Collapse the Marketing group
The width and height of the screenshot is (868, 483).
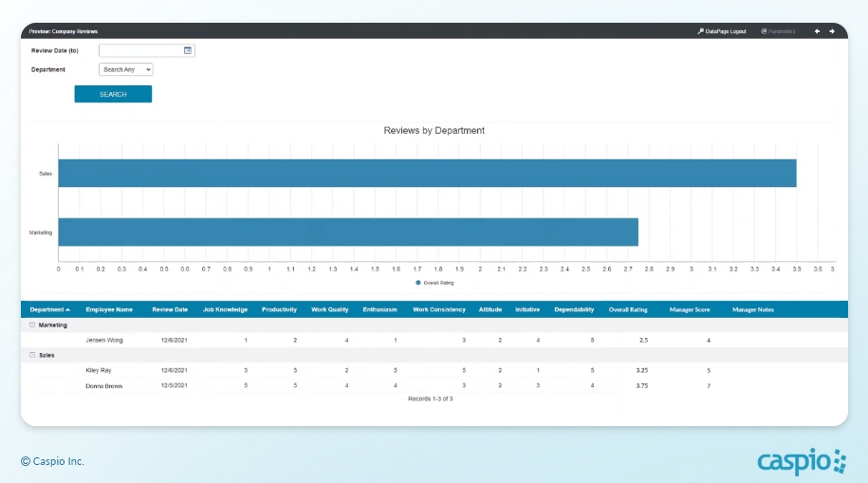coord(32,325)
